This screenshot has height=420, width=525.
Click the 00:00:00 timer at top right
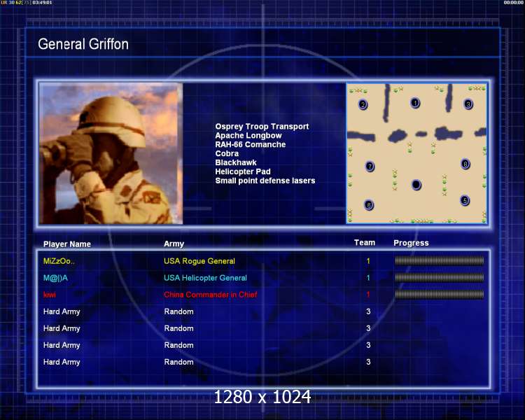tap(514, 3)
